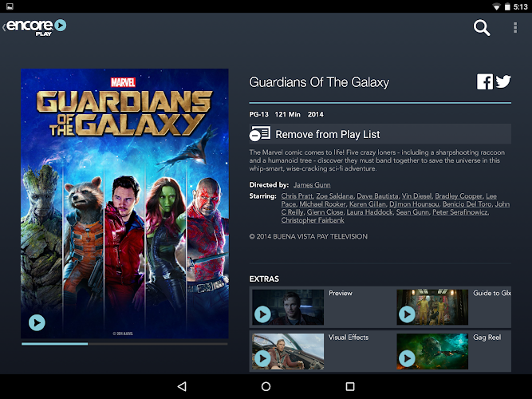Image resolution: width=532 pixels, height=399 pixels.
Task: Share the movie on Twitter
Action: click(503, 81)
